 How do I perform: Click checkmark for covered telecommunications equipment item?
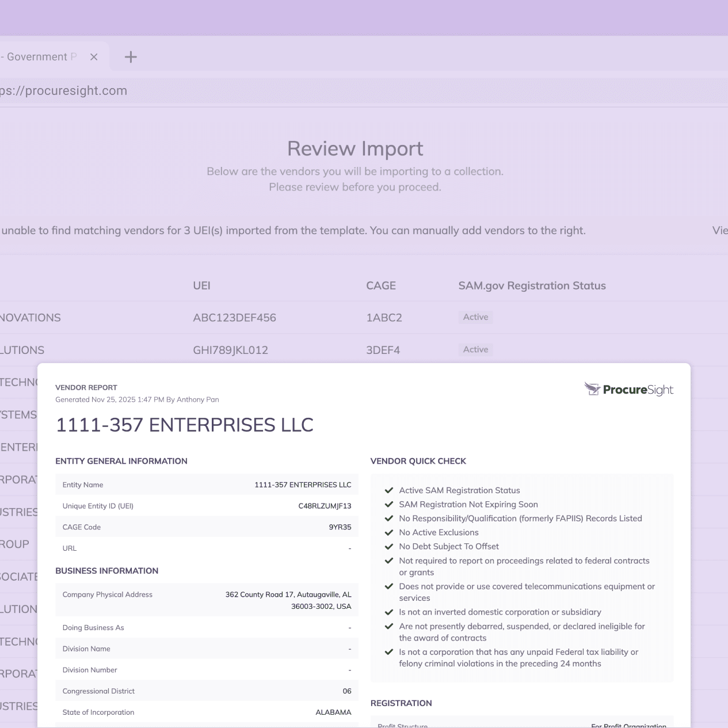(389, 586)
